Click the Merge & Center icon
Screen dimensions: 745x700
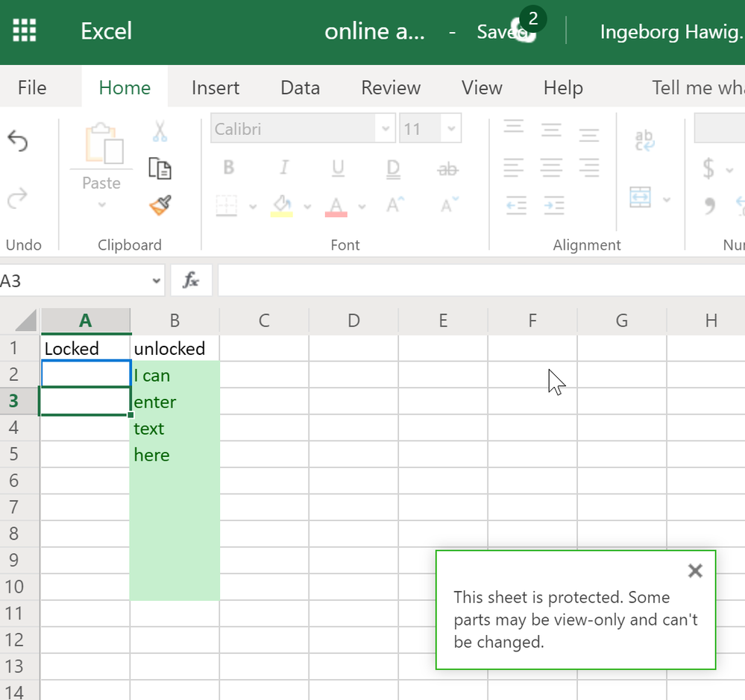[640, 197]
